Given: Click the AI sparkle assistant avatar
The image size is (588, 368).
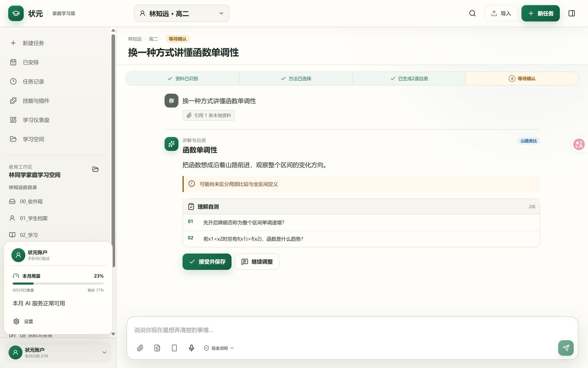Looking at the screenshot, I should [x=171, y=144].
